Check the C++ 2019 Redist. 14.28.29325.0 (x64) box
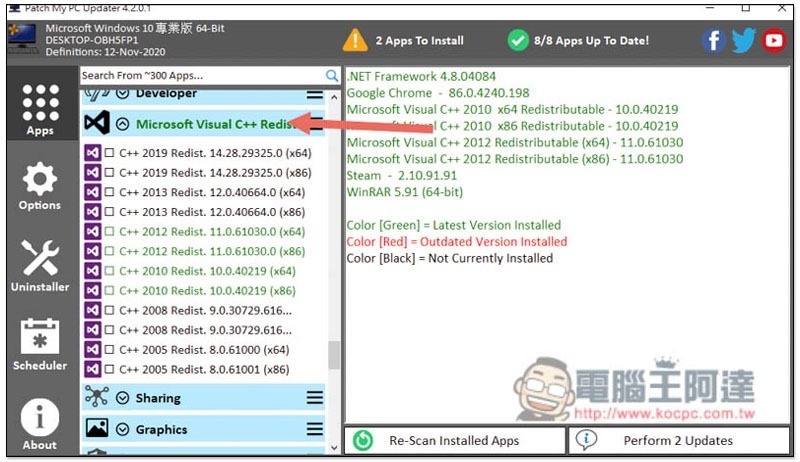The width and height of the screenshot is (800, 462). coord(110,153)
